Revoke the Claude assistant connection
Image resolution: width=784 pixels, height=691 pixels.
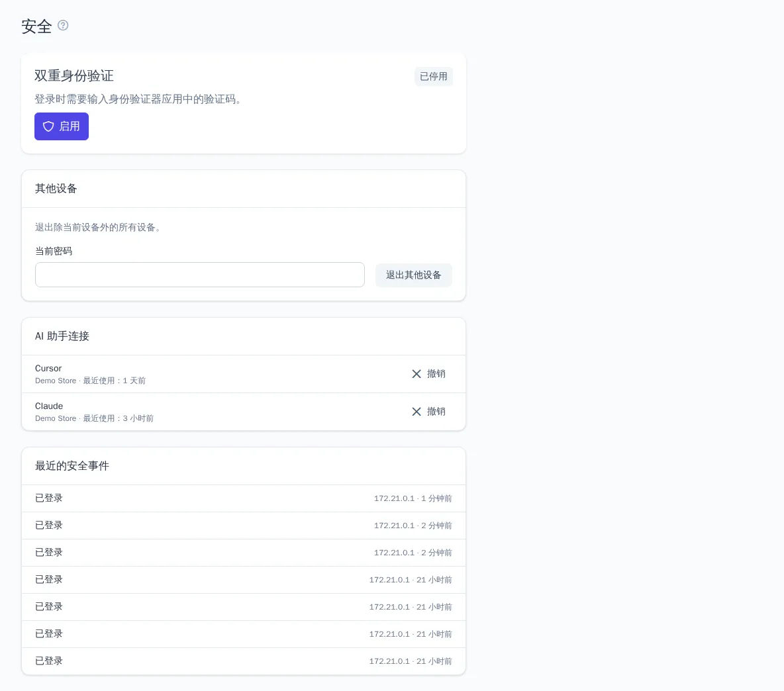(428, 411)
